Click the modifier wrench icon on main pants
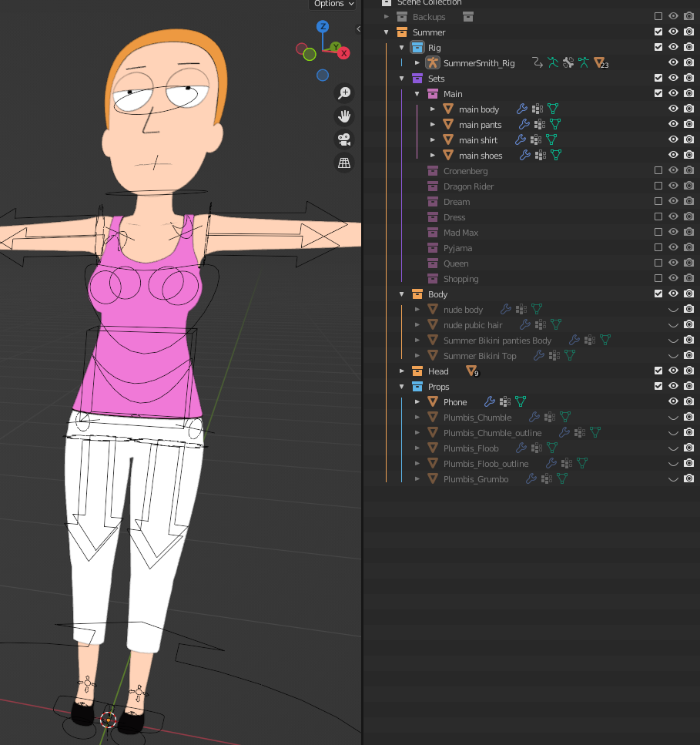 coord(524,125)
